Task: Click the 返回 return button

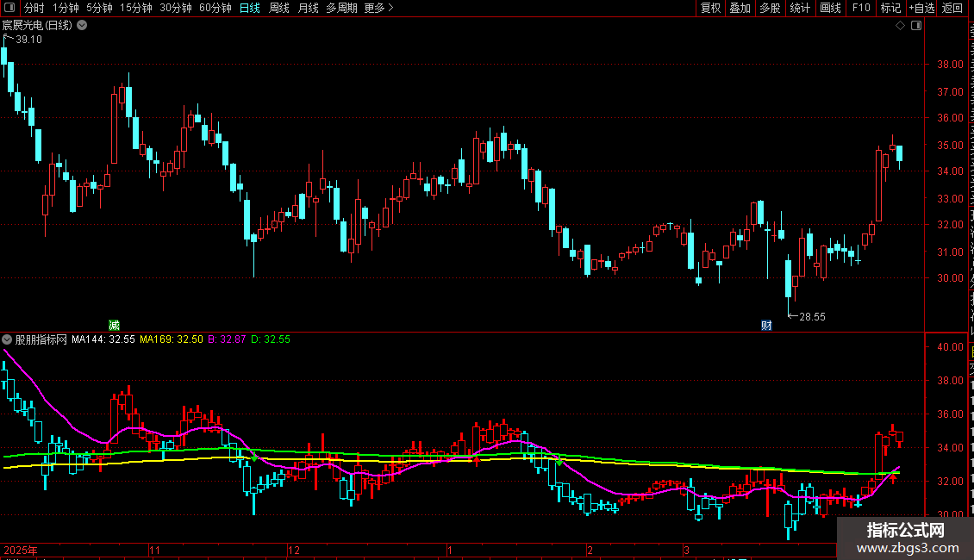Action: [x=952, y=8]
